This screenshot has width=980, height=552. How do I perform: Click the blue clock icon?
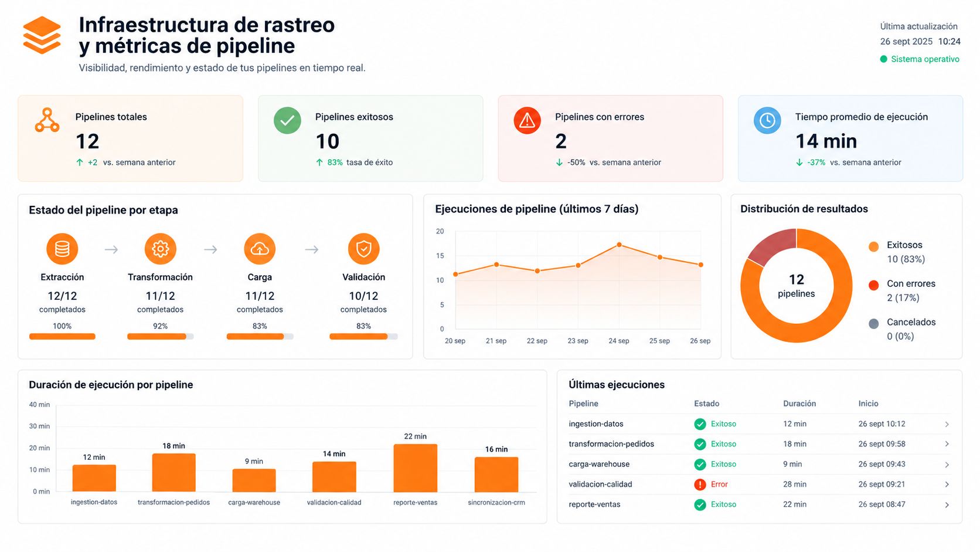[767, 120]
